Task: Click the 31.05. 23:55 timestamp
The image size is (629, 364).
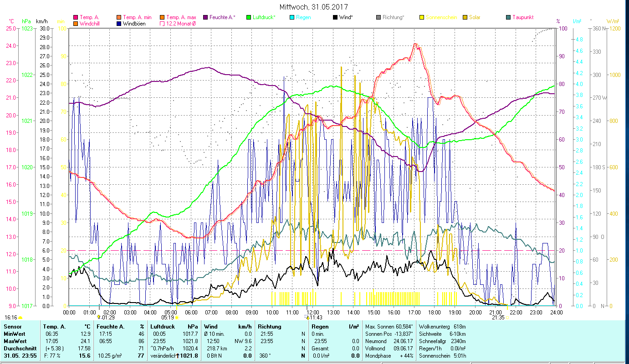Action: [20, 356]
